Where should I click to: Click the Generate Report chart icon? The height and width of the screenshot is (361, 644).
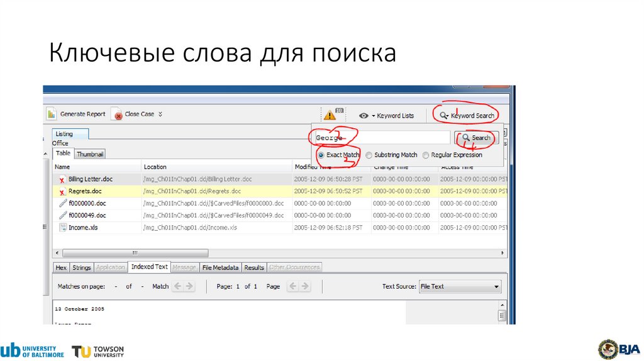click(x=52, y=114)
